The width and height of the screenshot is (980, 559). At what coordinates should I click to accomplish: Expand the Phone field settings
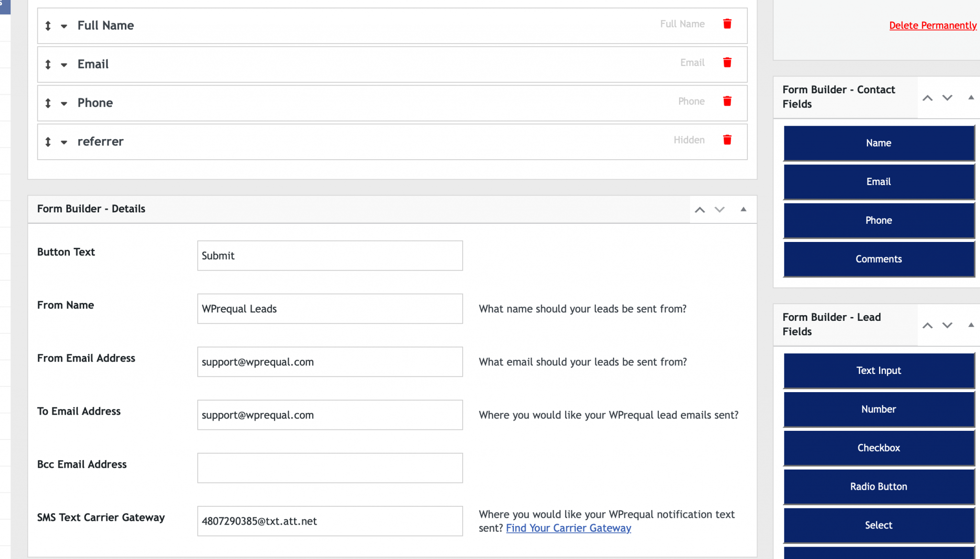[65, 103]
